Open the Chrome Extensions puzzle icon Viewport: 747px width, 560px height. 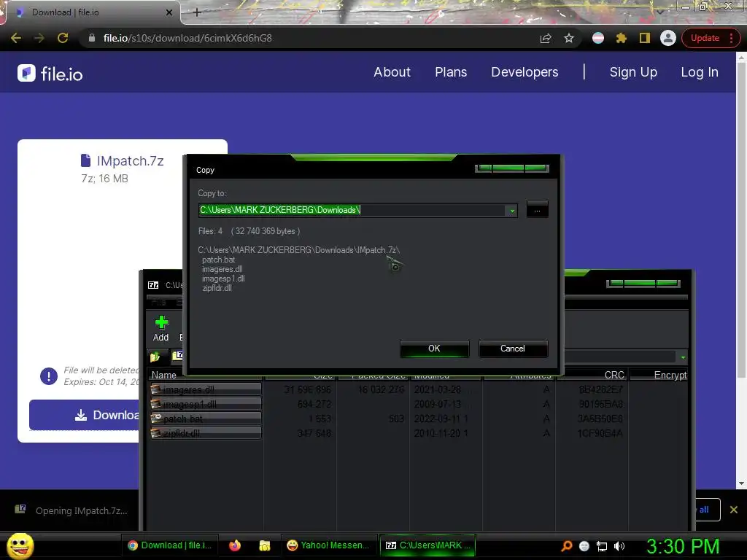pyautogui.click(x=622, y=38)
